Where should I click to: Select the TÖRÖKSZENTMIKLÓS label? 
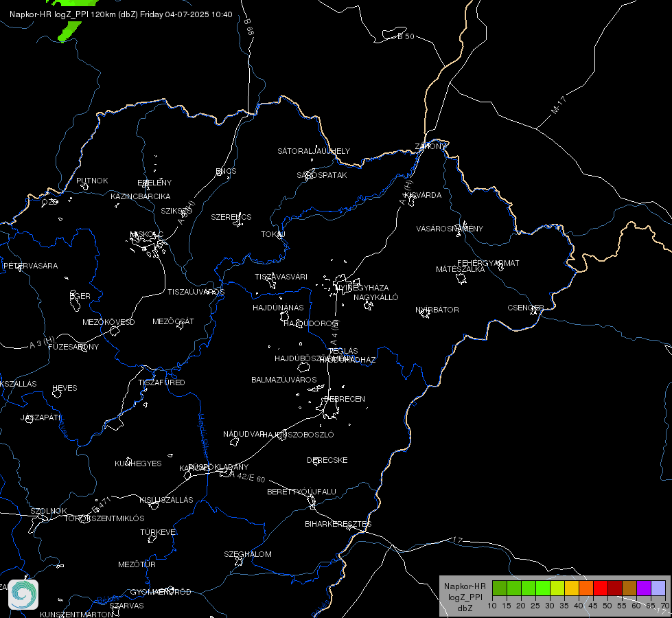(104, 518)
